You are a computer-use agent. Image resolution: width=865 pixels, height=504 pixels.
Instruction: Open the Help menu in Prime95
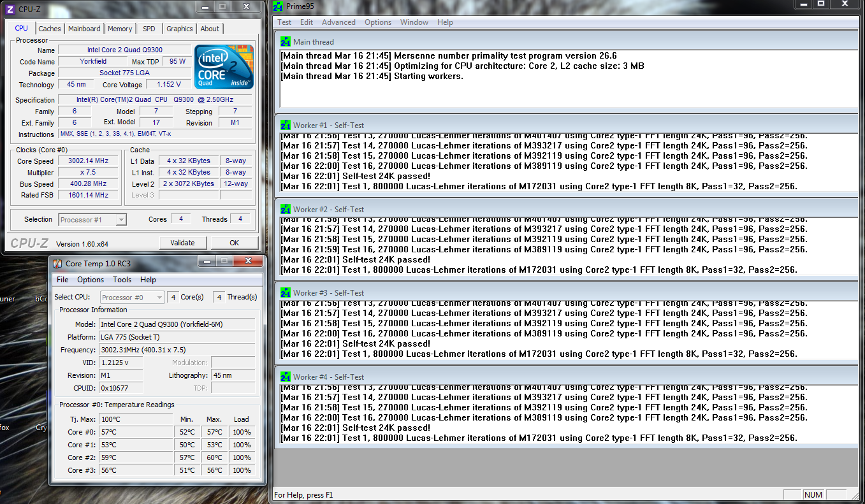click(x=445, y=22)
